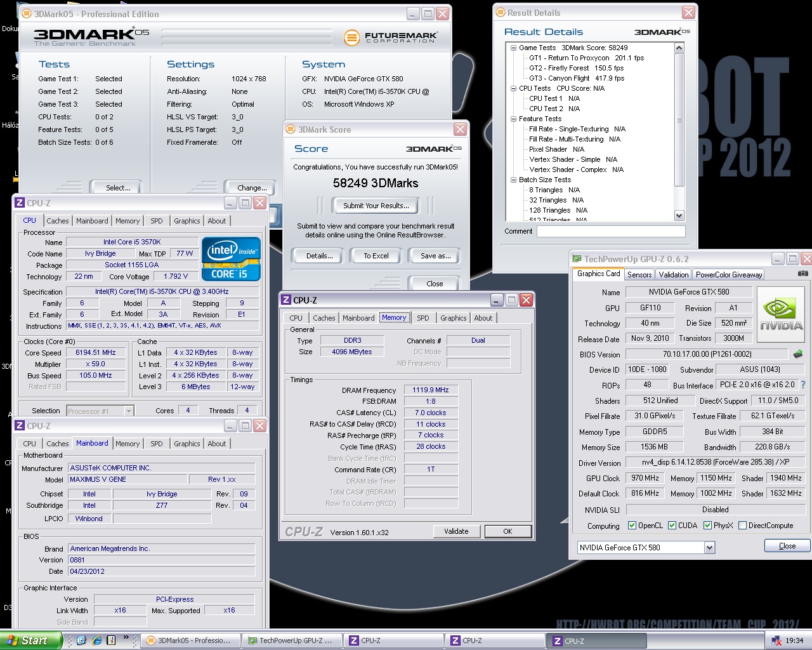Click Result Details scrollbar up arrow

point(679,48)
